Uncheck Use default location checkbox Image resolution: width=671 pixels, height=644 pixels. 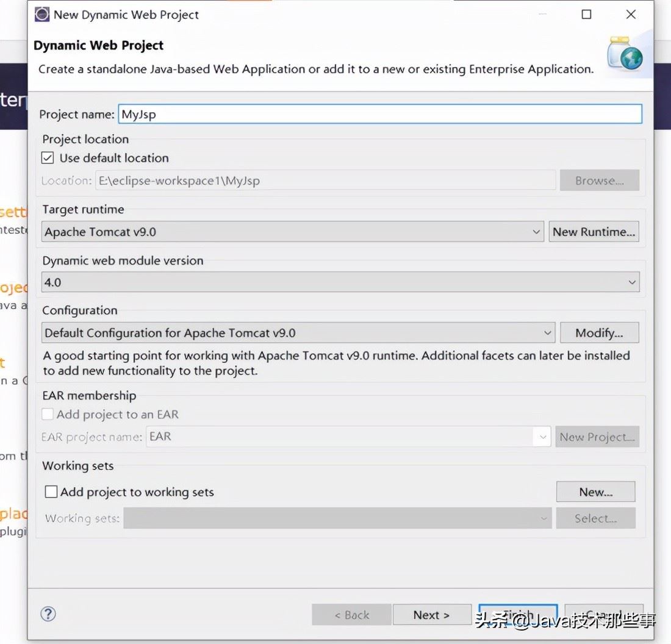click(48, 158)
